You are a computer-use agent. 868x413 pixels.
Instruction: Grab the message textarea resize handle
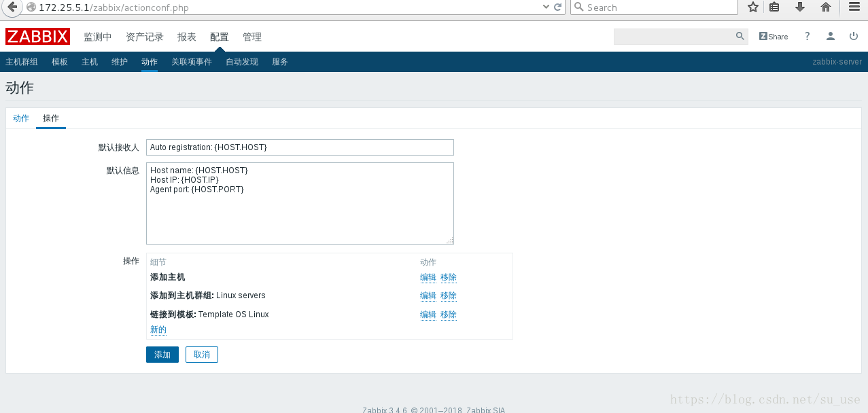tap(450, 240)
